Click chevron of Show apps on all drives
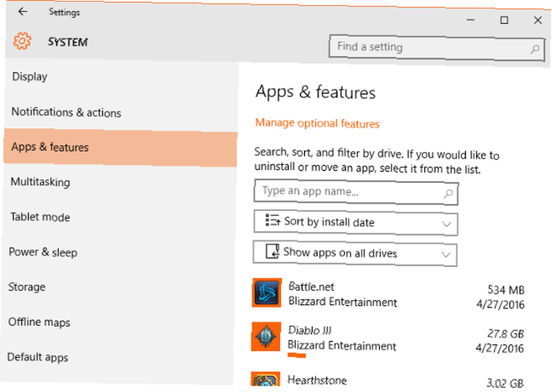 tap(445, 255)
